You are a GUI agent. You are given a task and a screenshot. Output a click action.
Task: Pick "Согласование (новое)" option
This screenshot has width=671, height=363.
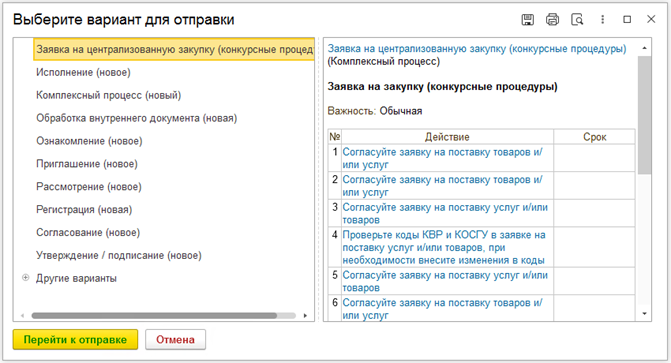88,232
